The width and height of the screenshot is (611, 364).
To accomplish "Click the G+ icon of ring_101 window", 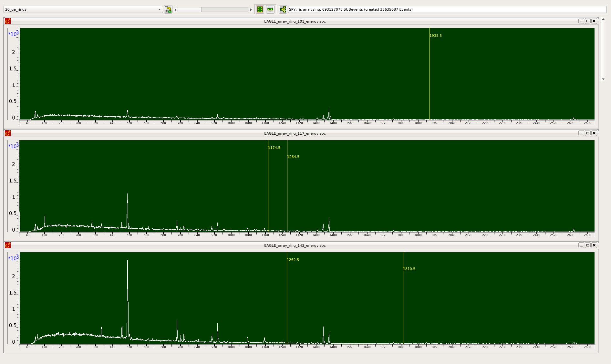I will [x=8, y=21].
